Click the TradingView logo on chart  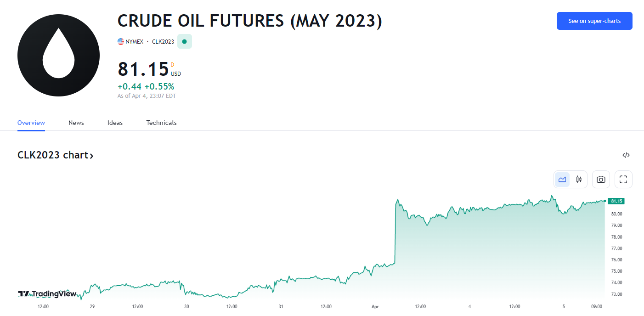[x=47, y=294]
